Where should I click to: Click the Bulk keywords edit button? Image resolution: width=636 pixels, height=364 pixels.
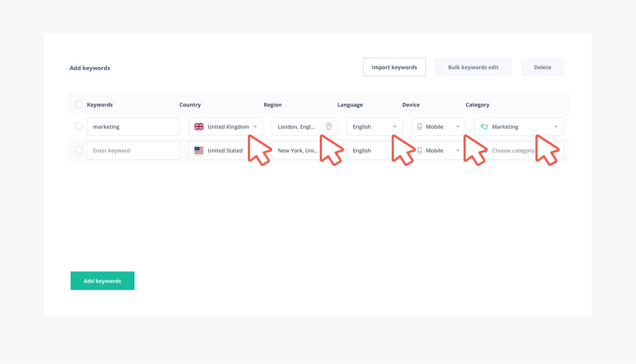[x=473, y=67]
